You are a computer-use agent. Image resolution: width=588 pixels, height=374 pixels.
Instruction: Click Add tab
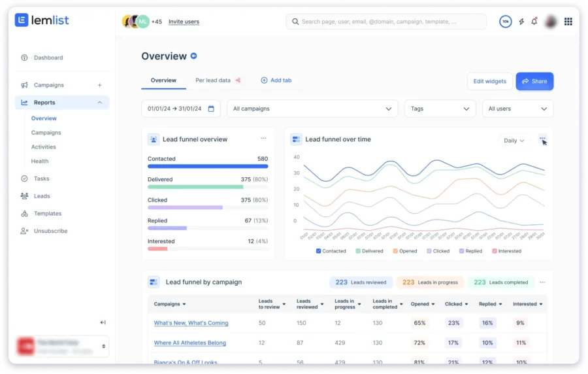[276, 80]
